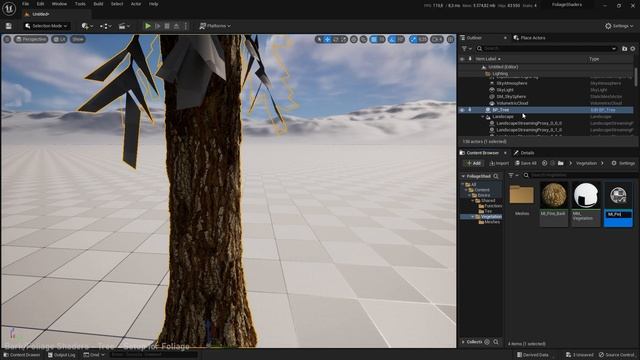Activate the Rotate gizmo tool
The height and width of the screenshot is (360, 640).
[x=336, y=40]
